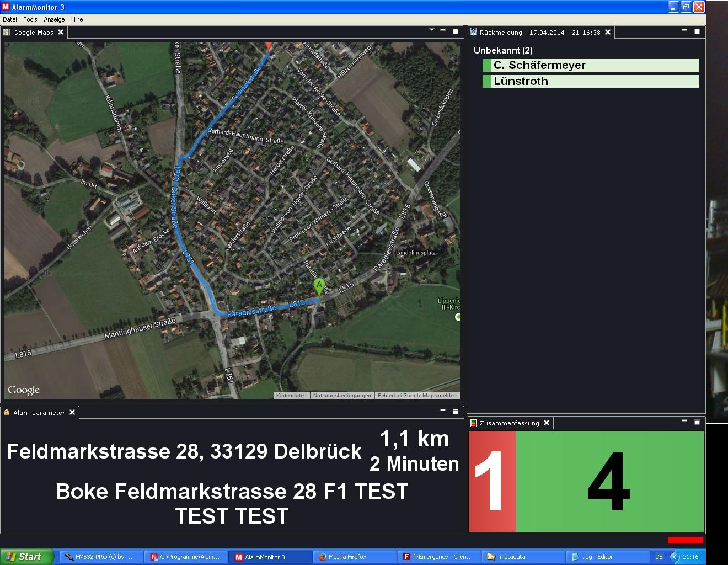Open the Google Maps panel view menu arrow

(x=432, y=30)
